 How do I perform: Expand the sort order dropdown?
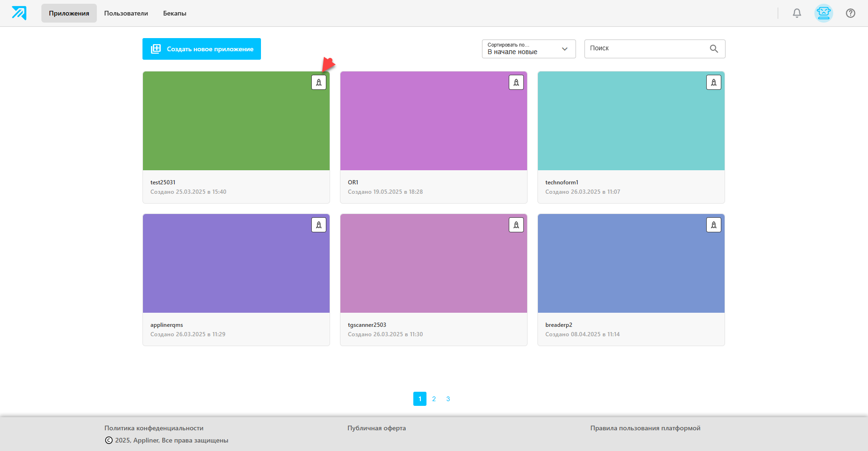point(529,49)
